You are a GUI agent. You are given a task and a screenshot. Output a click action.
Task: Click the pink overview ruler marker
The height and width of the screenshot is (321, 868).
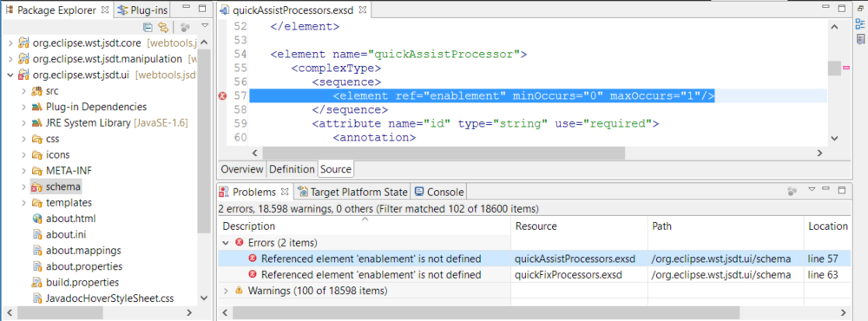click(845, 68)
